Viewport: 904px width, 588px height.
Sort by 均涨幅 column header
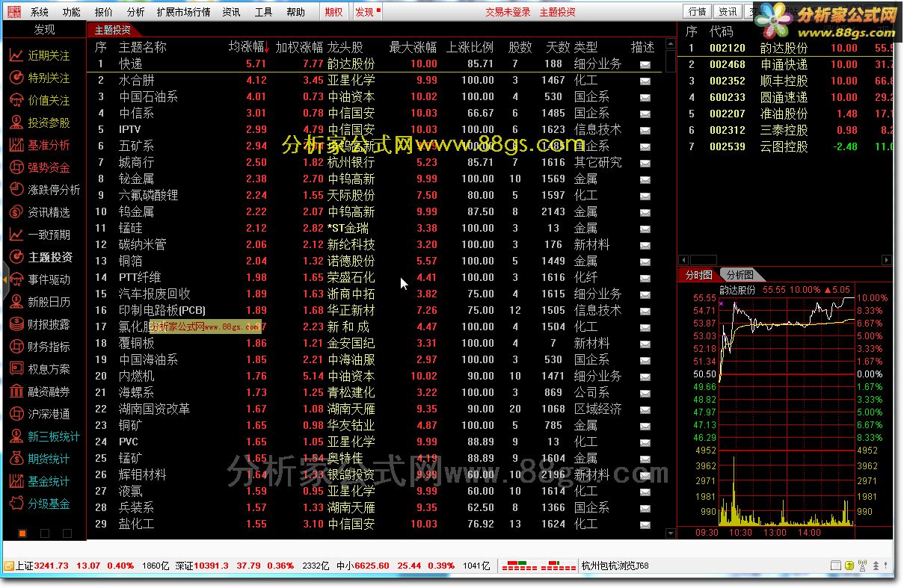coord(247,47)
